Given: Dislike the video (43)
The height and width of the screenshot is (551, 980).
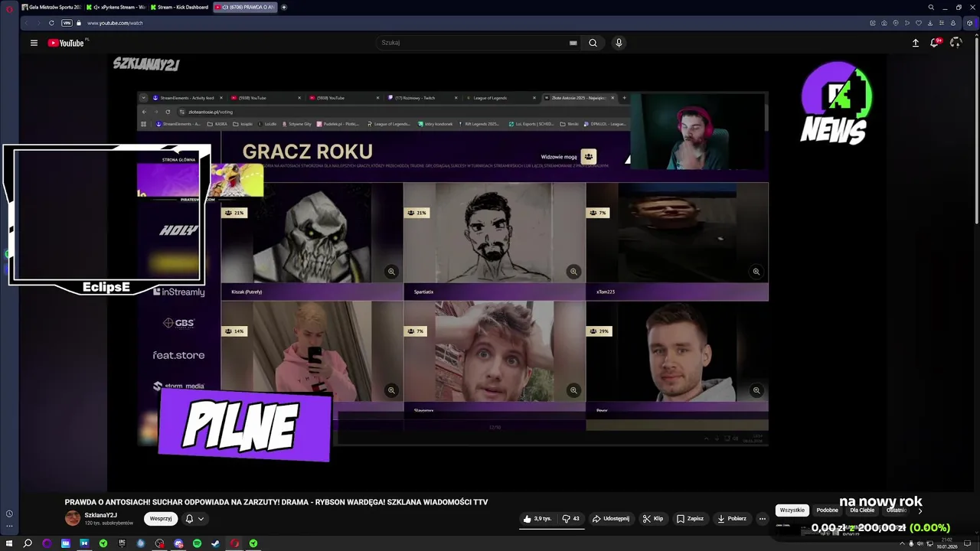Looking at the screenshot, I should point(571,519).
